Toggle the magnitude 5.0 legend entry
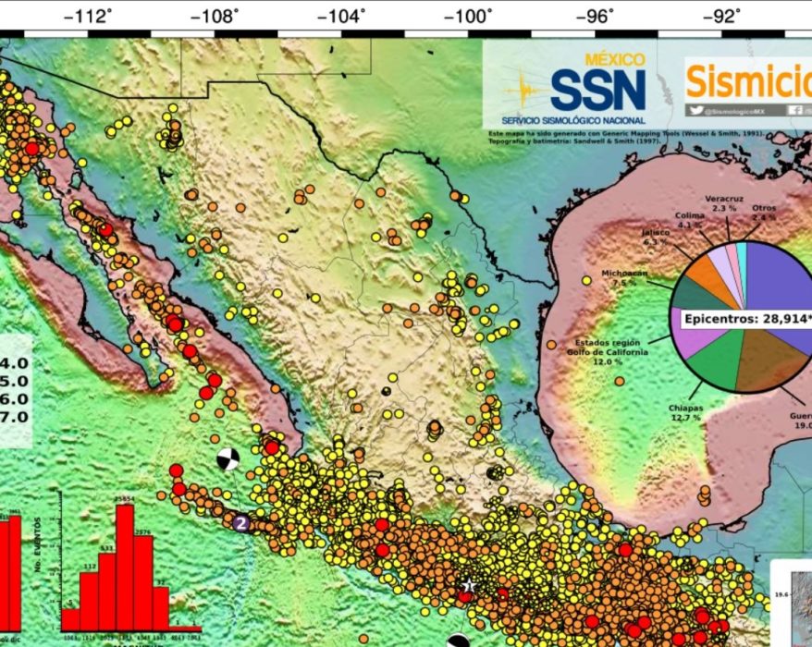This screenshot has width=812, height=647. click(x=13, y=380)
